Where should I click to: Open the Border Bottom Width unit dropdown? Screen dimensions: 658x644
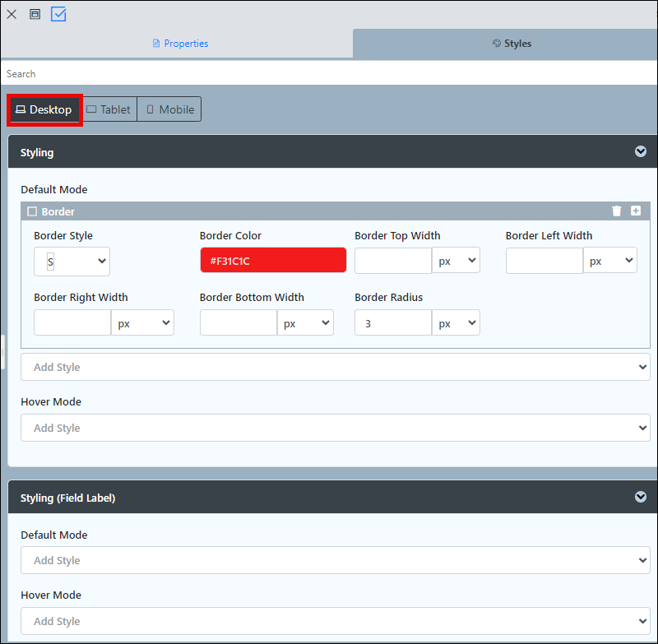point(305,322)
